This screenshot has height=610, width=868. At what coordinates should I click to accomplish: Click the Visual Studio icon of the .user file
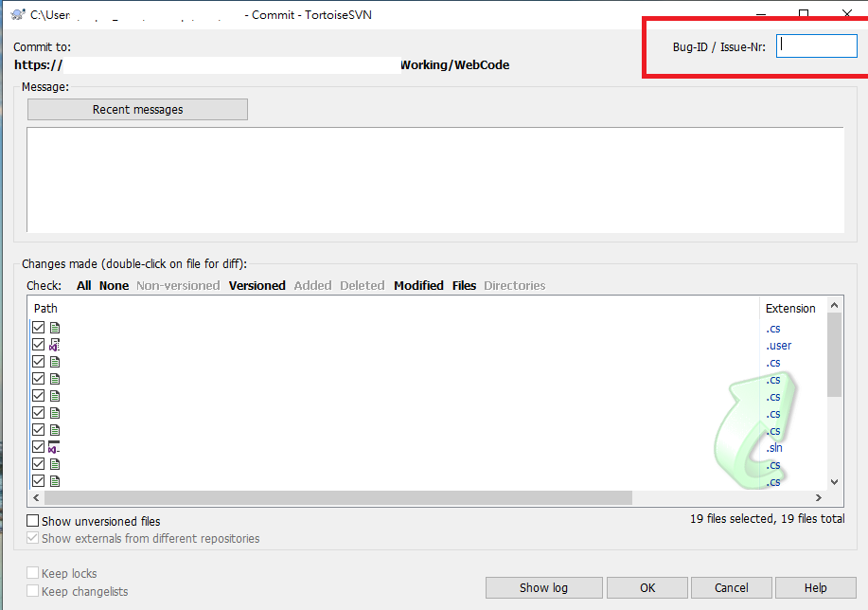point(54,345)
